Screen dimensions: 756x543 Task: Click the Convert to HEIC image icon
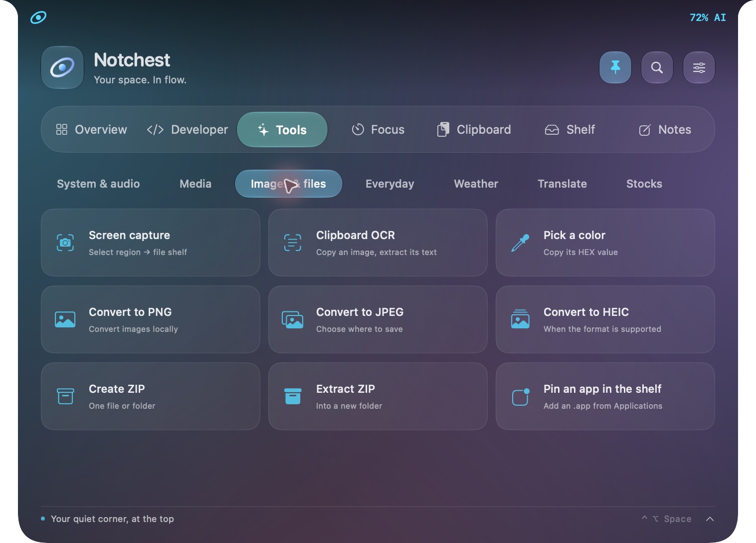coord(520,319)
